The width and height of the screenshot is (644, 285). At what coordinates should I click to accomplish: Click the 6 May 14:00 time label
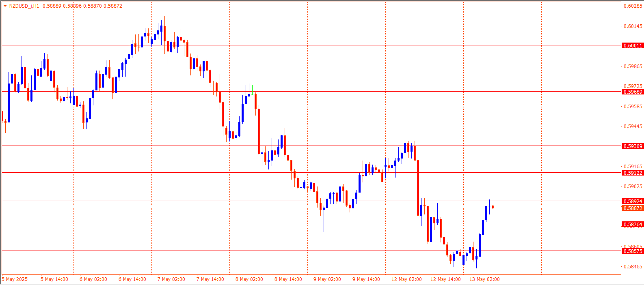click(x=132, y=279)
